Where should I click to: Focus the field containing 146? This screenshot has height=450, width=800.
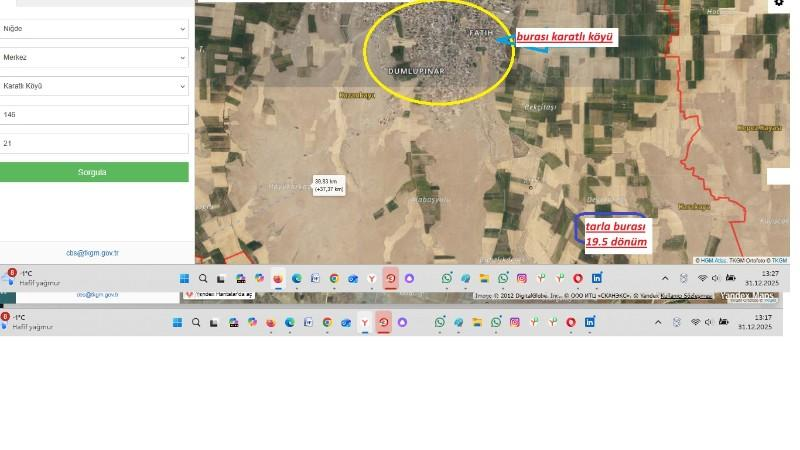tap(94, 115)
